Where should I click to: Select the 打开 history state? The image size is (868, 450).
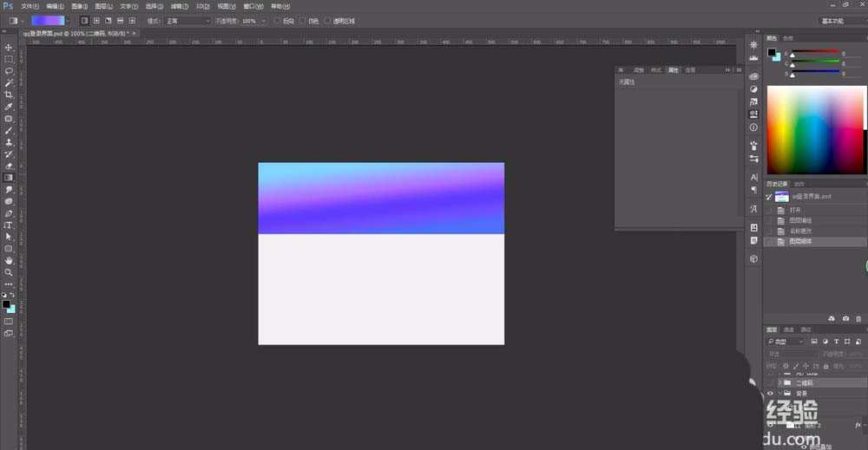(795, 210)
